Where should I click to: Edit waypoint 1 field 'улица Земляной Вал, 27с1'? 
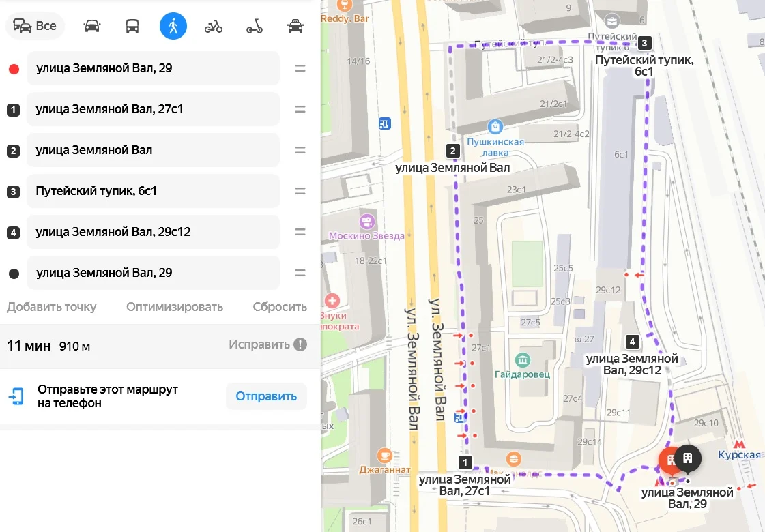(153, 109)
